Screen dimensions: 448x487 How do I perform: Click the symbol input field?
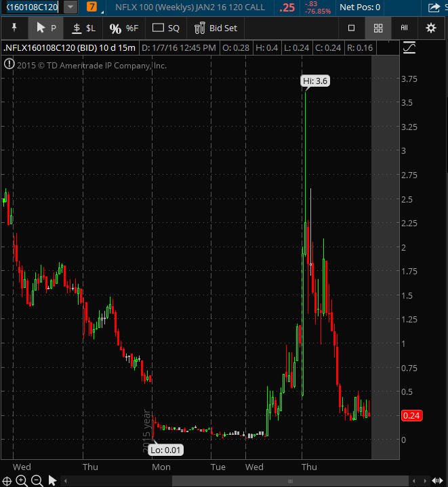(x=32, y=7)
